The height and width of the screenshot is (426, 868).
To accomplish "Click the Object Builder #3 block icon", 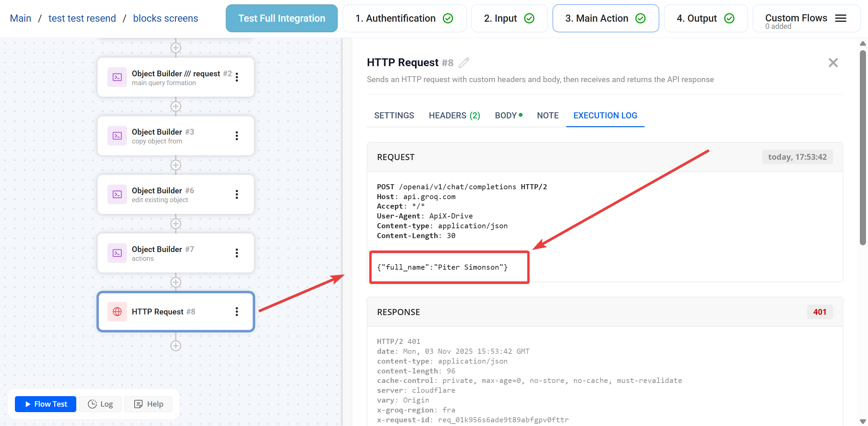I will 117,136.
